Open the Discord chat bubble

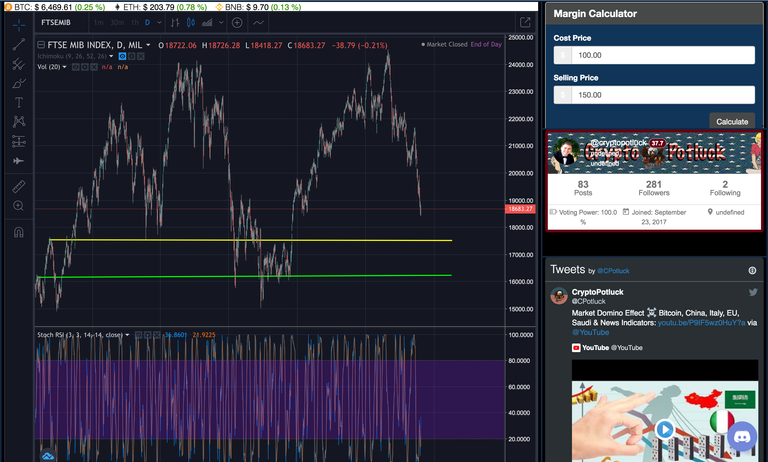point(743,437)
